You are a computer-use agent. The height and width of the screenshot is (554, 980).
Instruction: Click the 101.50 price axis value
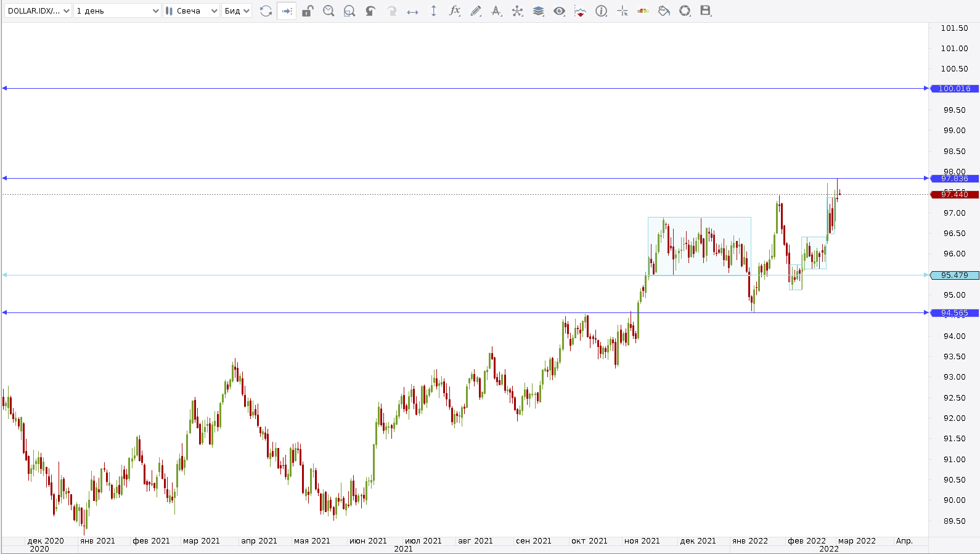(x=954, y=28)
